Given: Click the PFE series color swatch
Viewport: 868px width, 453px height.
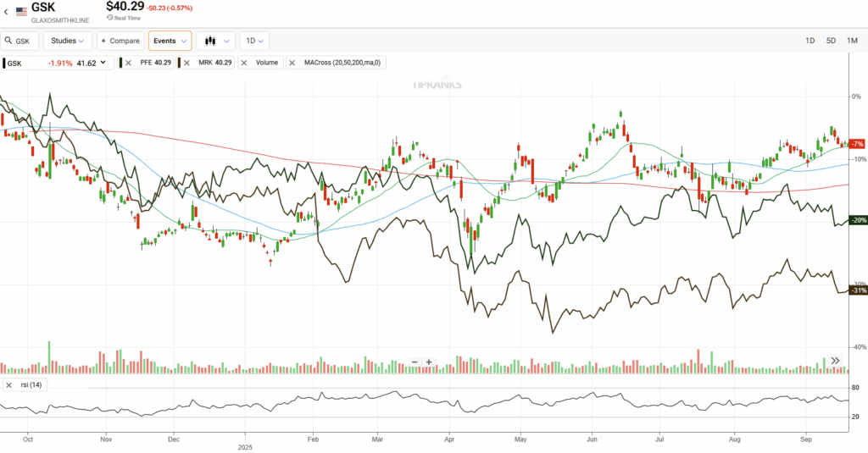Looking at the screenshot, I should (121, 63).
